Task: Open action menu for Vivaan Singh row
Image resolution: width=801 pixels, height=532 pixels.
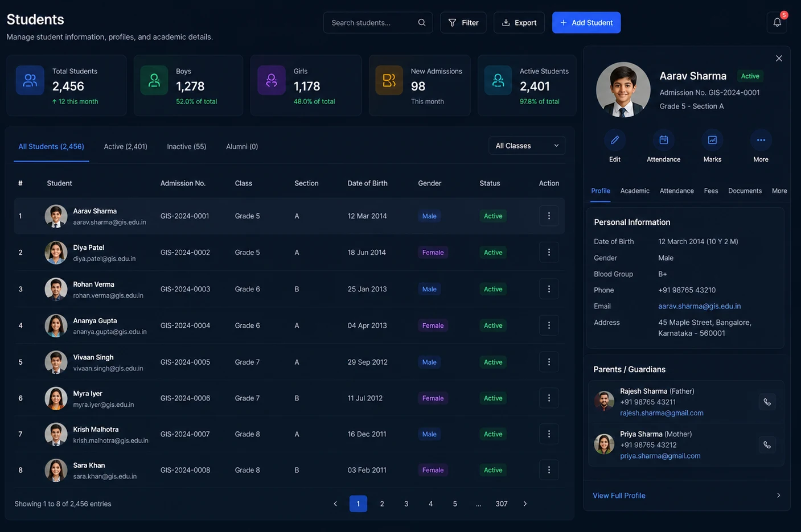Action: tap(549, 362)
